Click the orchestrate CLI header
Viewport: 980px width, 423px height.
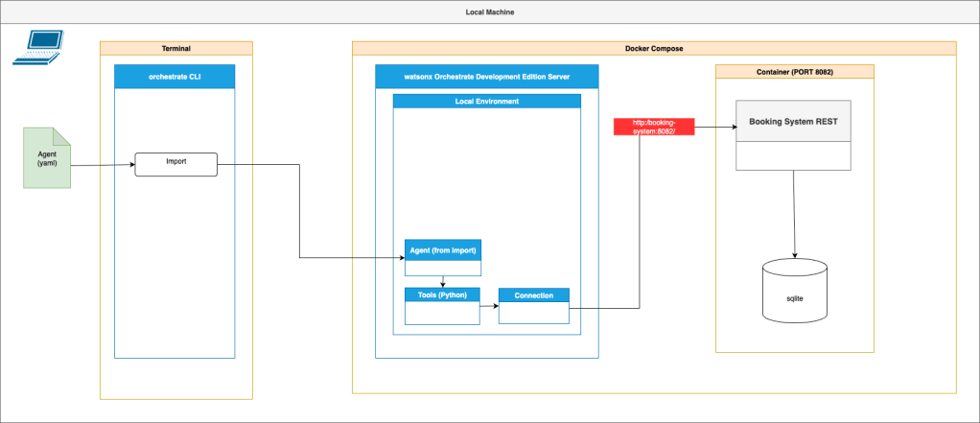(x=175, y=77)
